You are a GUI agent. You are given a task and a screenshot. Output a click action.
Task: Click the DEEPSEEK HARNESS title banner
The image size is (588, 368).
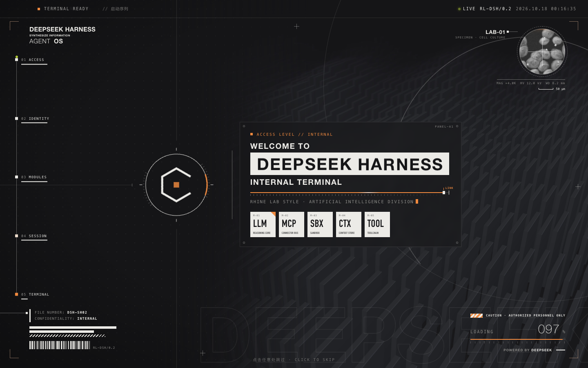coord(350,164)
